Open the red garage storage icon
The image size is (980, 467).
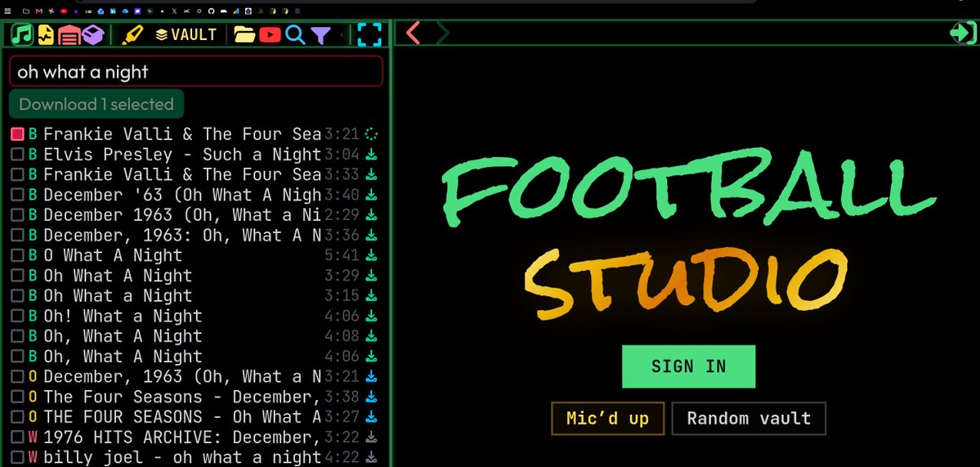coord(69,34)
